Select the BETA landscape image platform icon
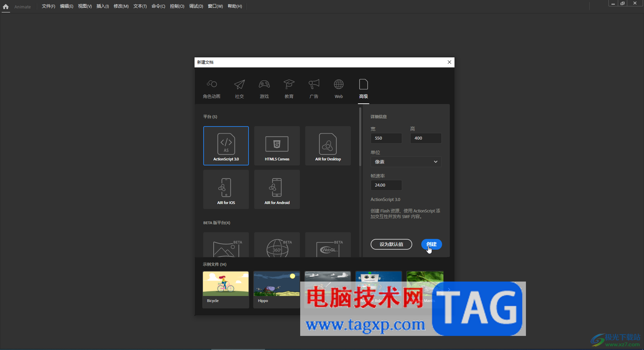 226,245
